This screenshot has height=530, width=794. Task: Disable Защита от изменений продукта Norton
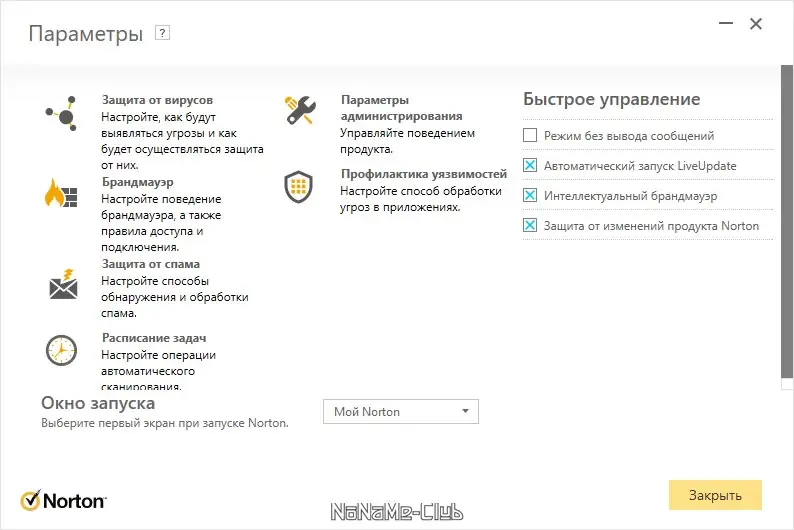530,225
